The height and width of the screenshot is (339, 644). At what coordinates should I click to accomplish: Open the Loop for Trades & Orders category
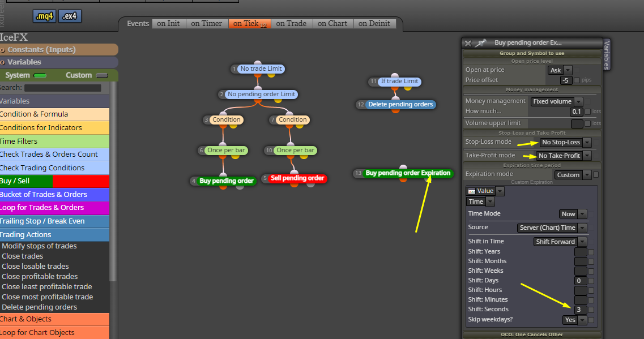coord(54,208)
